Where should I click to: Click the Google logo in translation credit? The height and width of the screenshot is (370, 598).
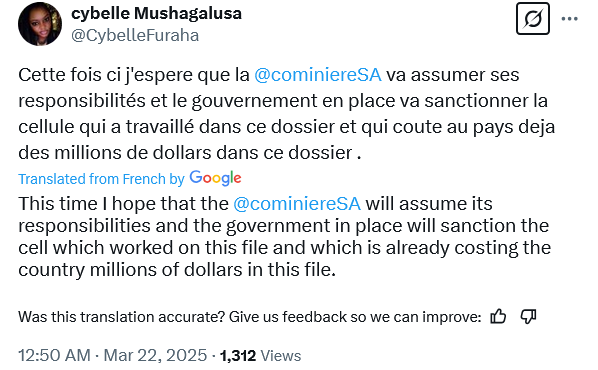[215, 179]
